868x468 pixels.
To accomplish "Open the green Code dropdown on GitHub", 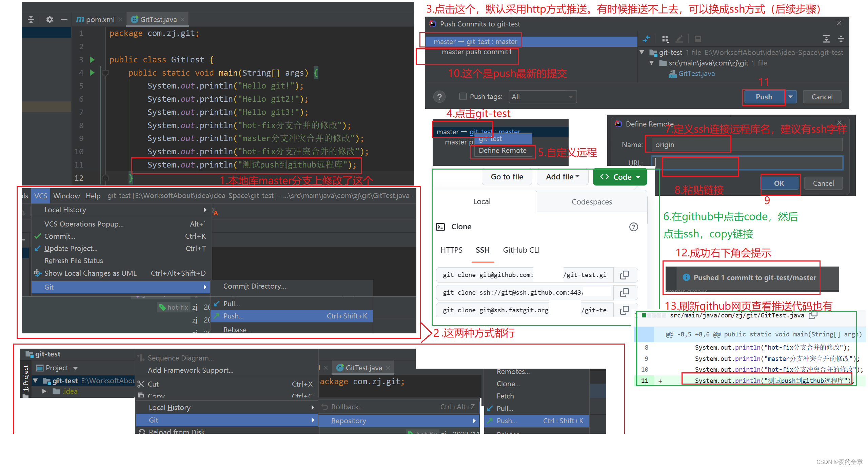I will pos(620,177).
